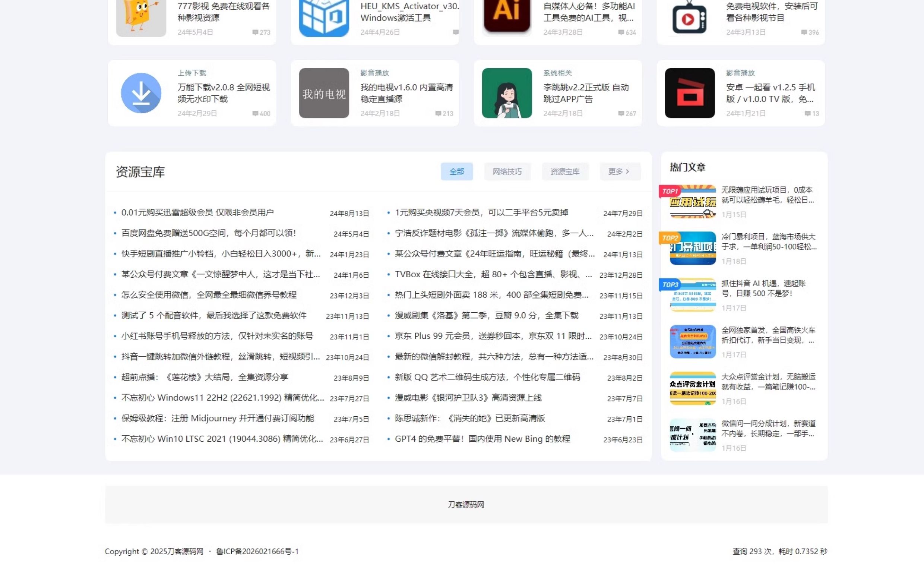The height and width of the screenshot is (568, 924).
Task: Open 超前点播《莲花楼》大结局 article
Action: [205, 377]
